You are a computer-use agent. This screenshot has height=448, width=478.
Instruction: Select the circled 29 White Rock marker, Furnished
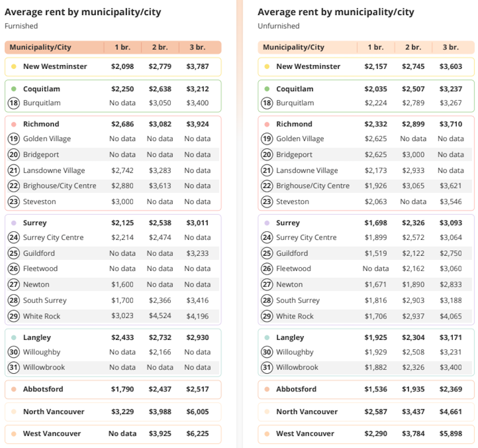(14, 316)
